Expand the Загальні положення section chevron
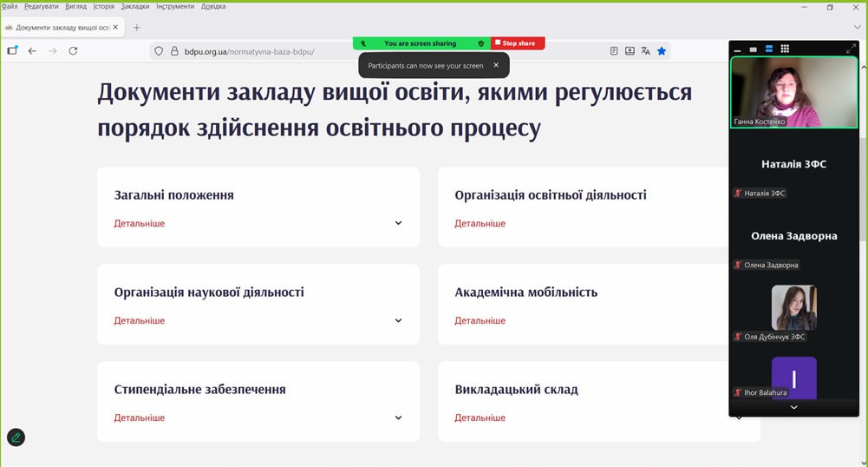Image resolution: width=868 pixels, height=467 pixels. [x=398, y=223]
